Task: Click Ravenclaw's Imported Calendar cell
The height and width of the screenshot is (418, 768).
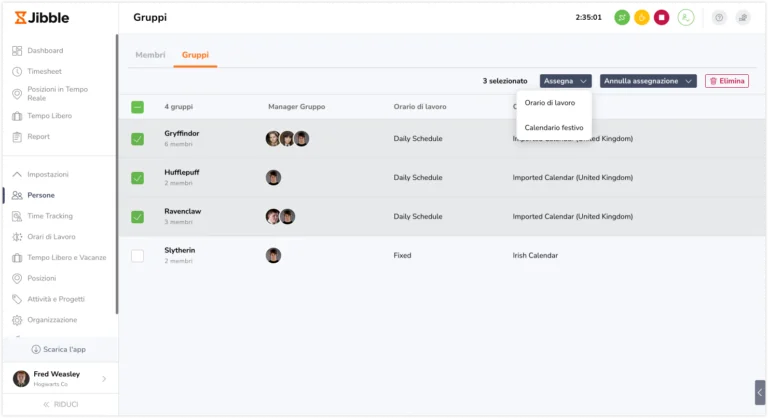Action: pos(573,217)
